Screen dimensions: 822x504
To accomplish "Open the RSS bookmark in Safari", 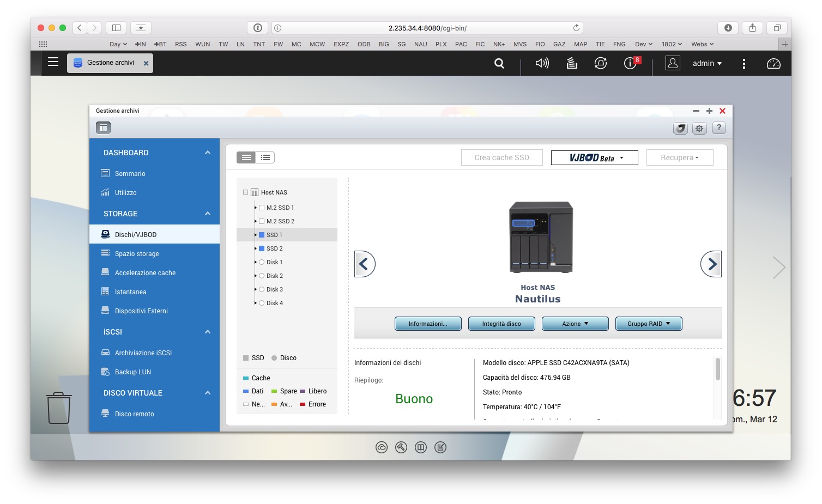I will click(x=181, y=44).
